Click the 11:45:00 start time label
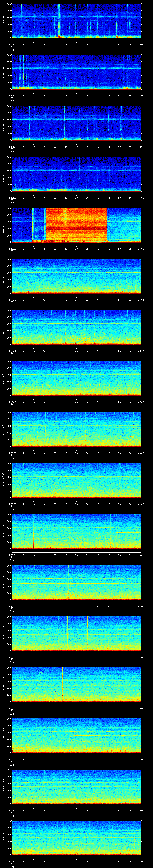153x868 pixels. [x=12, y=861]
